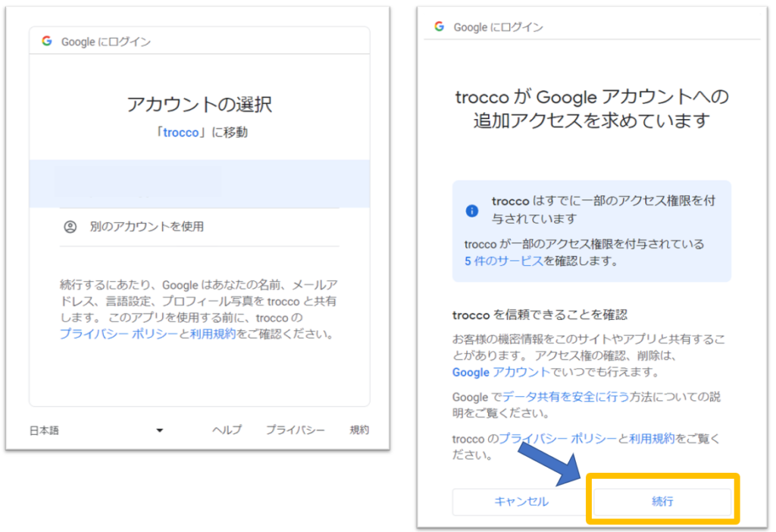This screenshot has width=776, height=532.
Task: Open the 5 件のサービス link
Action: [503, 261]
